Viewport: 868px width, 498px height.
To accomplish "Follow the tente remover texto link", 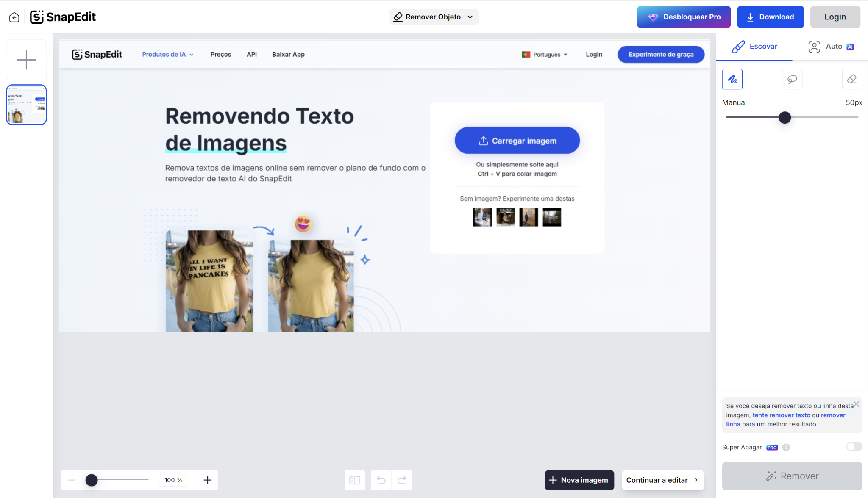I will 782,415.
